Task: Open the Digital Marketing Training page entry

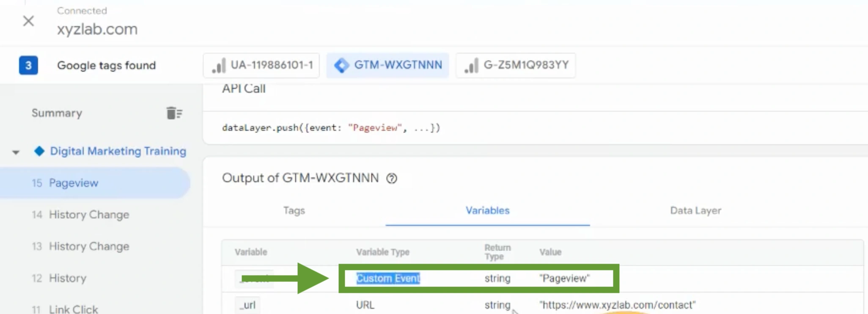Action: (x=118, y=151)
